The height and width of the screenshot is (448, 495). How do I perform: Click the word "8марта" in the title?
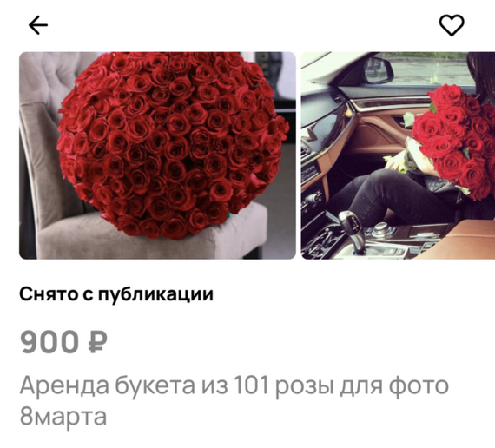pyautogui.click(x=63, y=417)
